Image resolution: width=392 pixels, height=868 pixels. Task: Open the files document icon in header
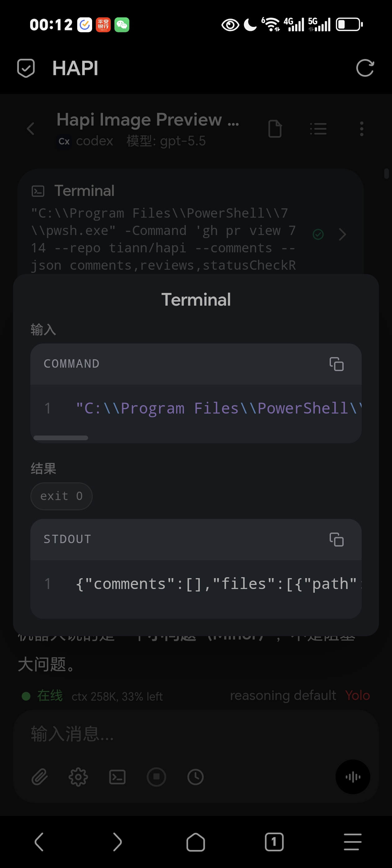pos(275,129)
